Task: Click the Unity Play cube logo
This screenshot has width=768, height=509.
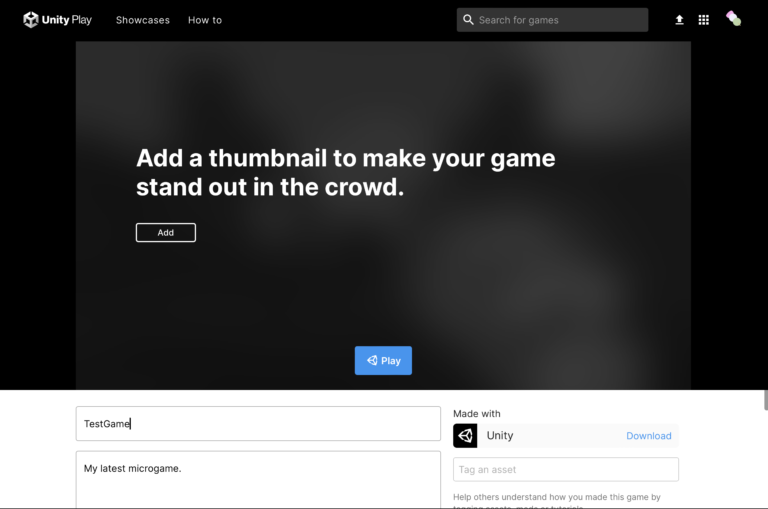Action: [x=31, y=20]
